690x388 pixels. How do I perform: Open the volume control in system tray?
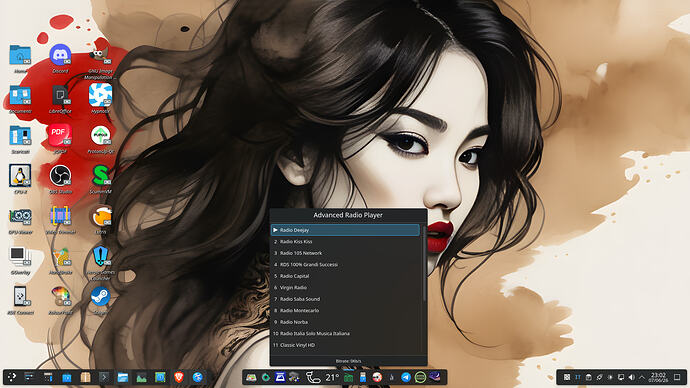coord(631,377)
